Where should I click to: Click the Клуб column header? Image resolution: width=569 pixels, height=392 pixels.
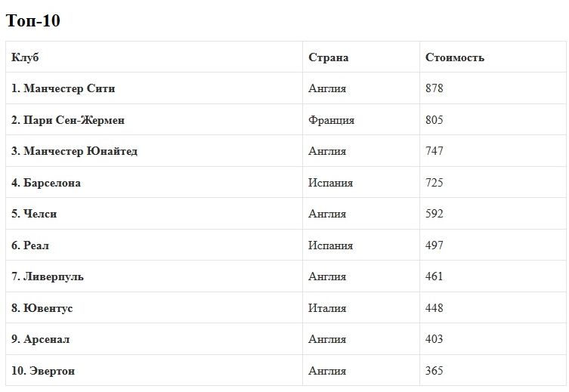pyautogui.click(x=25, y=57)
